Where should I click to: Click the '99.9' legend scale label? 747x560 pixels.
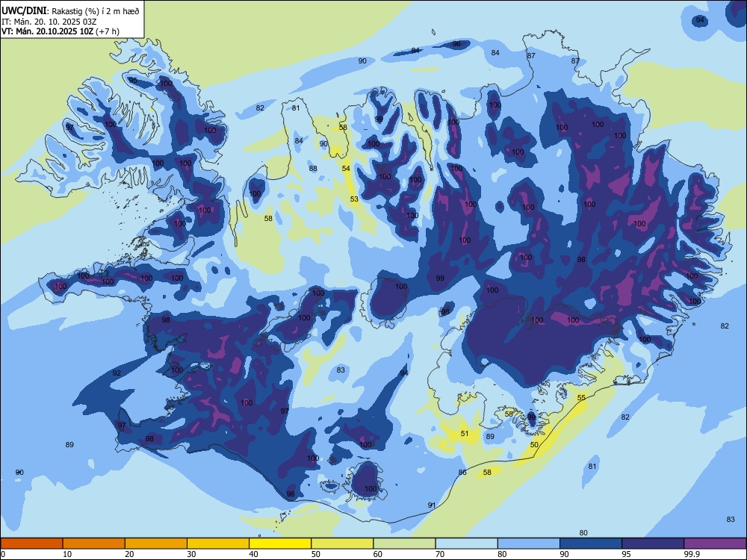pos(692,554)
